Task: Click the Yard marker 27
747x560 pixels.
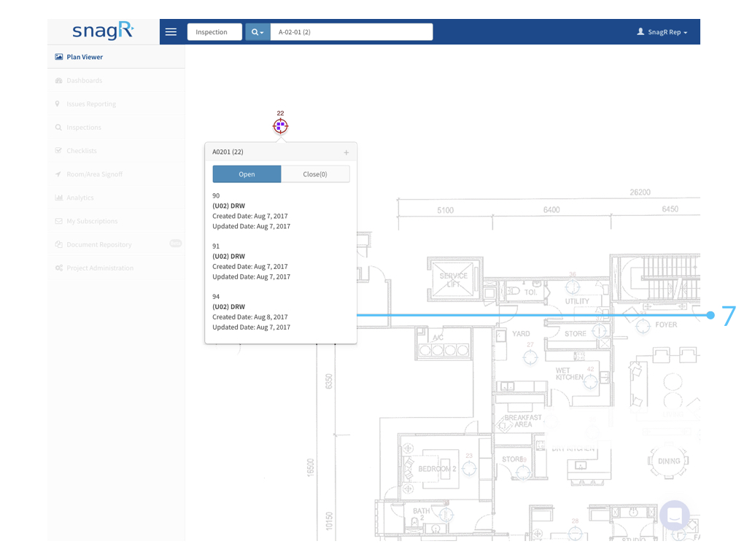Action: (530, 357)
